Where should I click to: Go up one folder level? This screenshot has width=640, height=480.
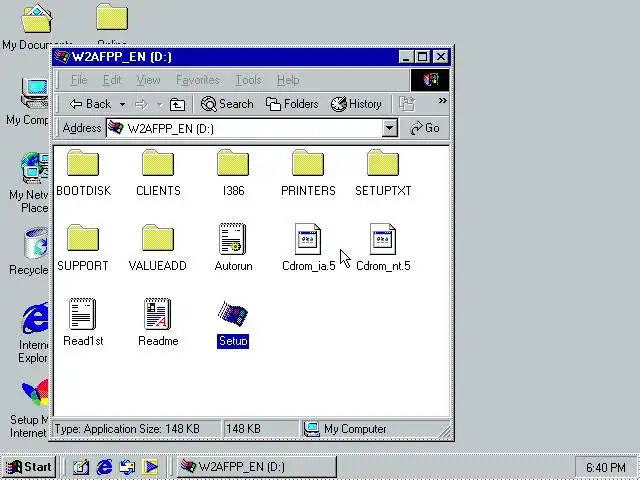(177, 104)
